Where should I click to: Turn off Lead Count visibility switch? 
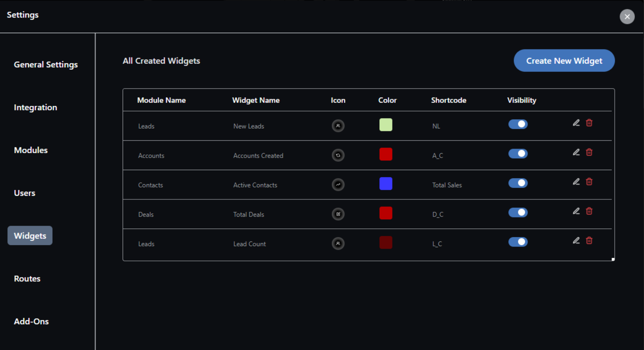[x=518, y=242]
